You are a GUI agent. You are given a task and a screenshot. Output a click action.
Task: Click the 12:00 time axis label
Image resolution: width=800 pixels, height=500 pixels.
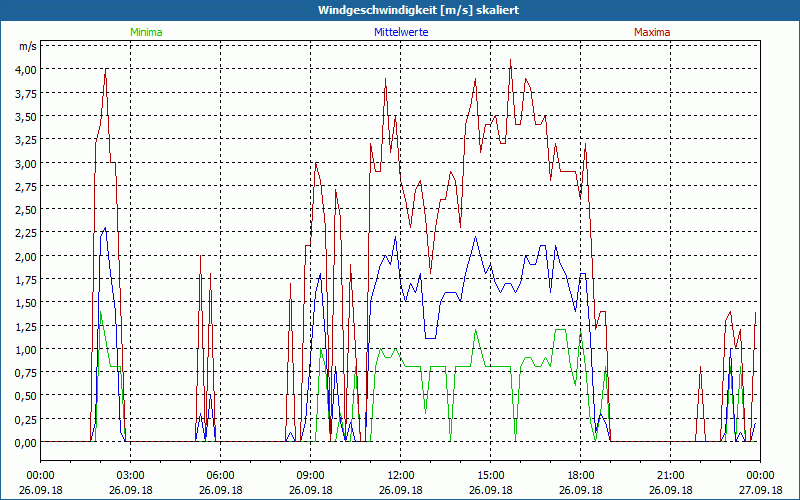tap(401, 476)
